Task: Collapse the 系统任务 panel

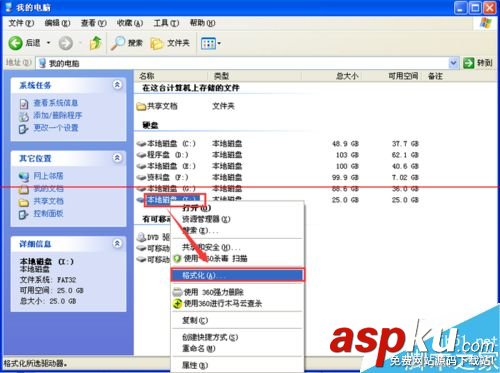Action: [x=117, y=85]
